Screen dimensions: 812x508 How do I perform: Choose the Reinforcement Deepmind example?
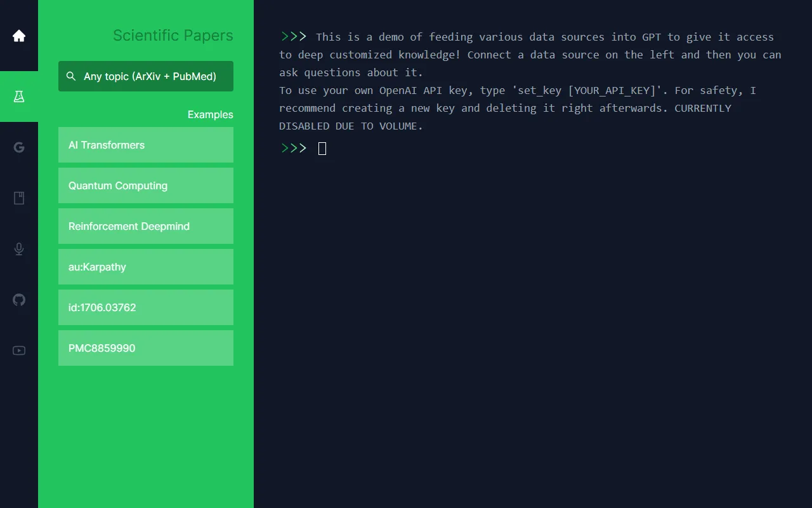tap(145, 226)
